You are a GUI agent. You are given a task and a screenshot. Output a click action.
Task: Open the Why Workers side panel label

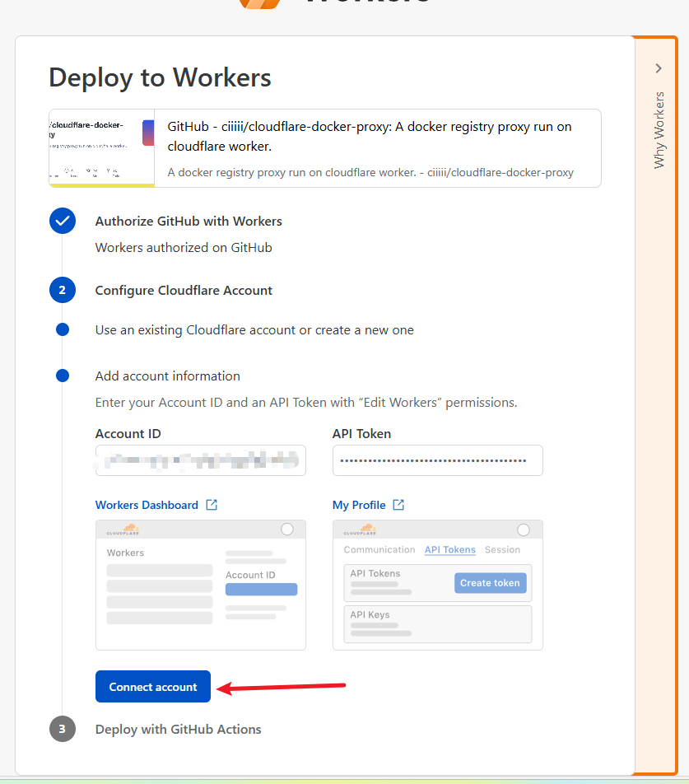pyautogui.click(x=659, y=130)
